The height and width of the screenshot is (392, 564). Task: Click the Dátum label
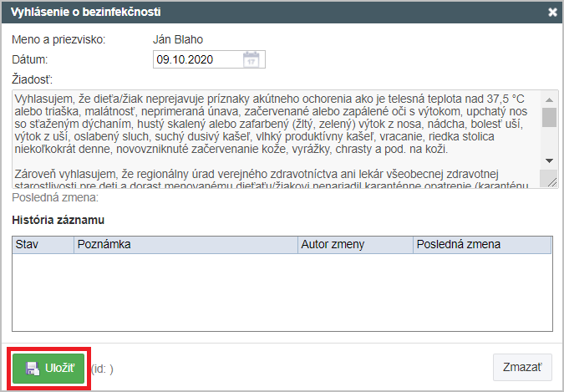click(x=30, y=59)
